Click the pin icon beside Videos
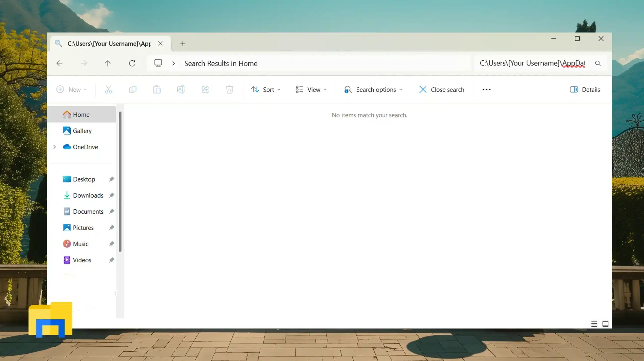This screenshot has width=644, height=361. coord(111,260)
